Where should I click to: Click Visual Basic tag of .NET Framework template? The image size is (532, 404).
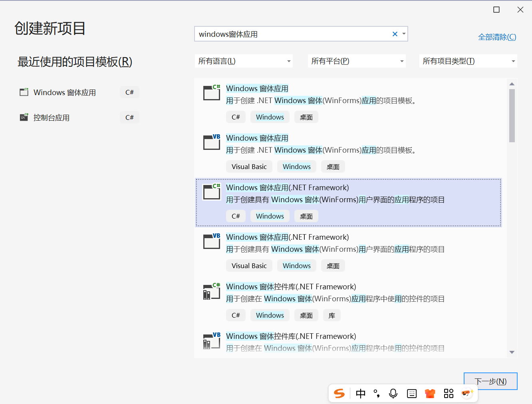pos(249,266)
